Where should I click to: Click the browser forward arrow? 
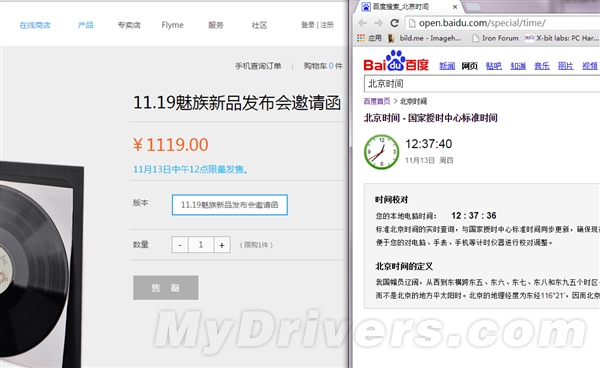pos(378,23)
